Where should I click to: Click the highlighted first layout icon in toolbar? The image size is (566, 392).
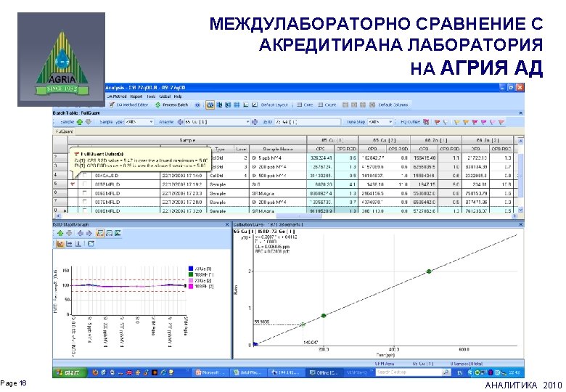click(210, 105)
